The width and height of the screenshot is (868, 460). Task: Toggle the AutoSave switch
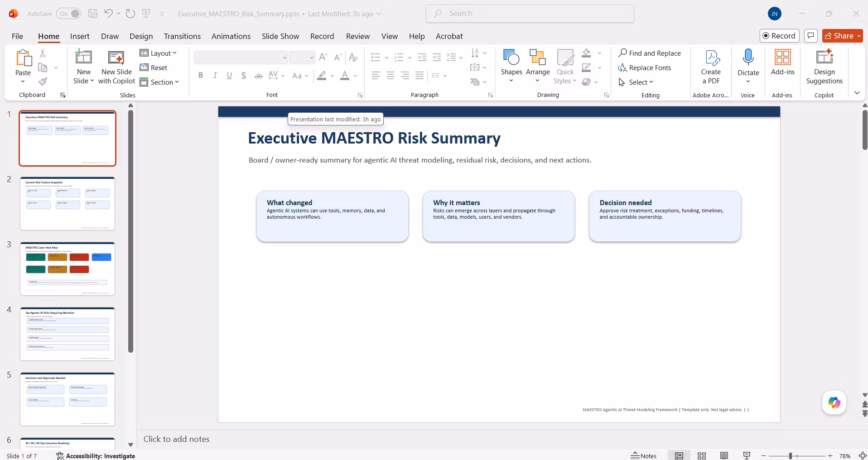pos(69,14)
